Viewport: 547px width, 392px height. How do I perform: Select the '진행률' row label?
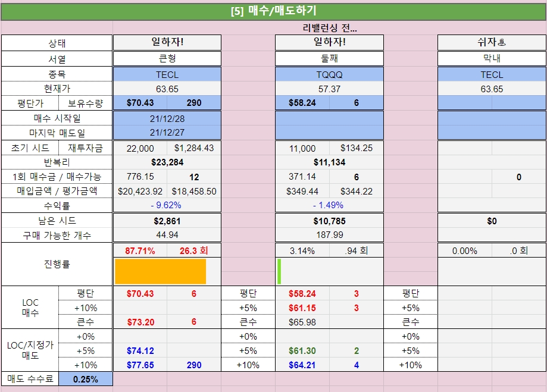click(57, 264)
